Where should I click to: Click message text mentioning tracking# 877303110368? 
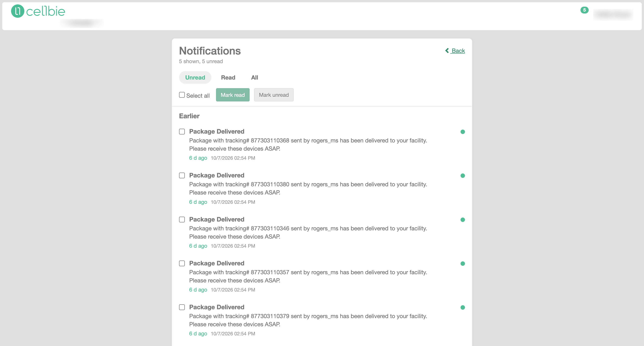pyautogui.click(x=308, y=145)
